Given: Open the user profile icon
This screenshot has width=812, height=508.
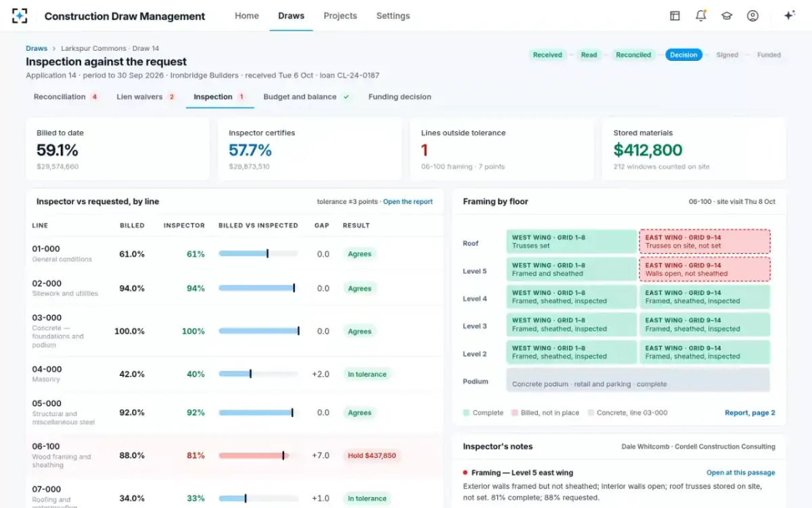Looking at the screenshot, I should (752, 16).
